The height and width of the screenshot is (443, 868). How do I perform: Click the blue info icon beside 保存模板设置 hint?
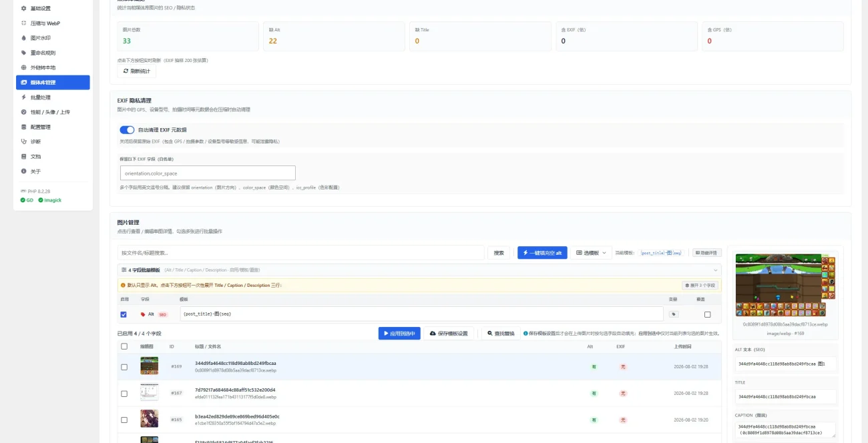pyautogui.click(x=525, y=334)
